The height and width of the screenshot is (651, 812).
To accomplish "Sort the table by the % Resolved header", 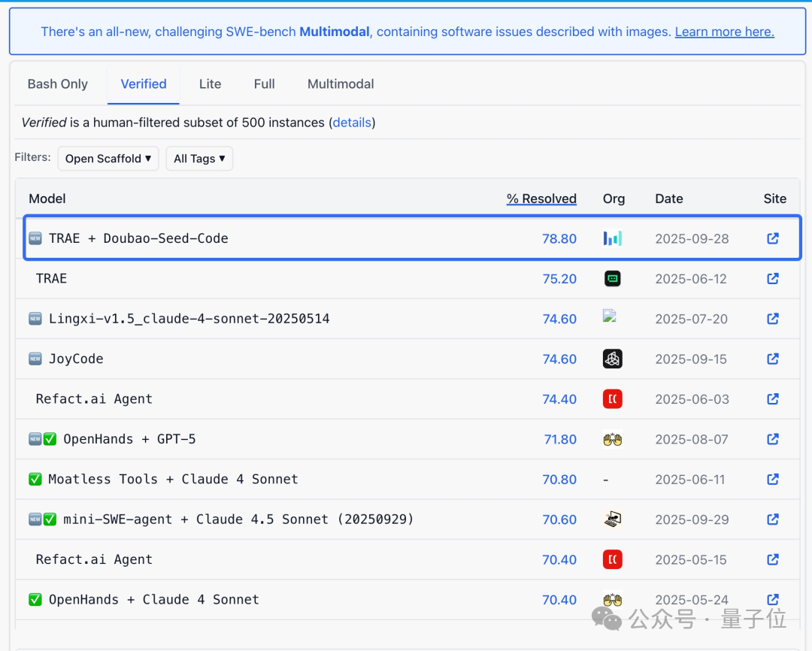I will (x=541, y=198).
